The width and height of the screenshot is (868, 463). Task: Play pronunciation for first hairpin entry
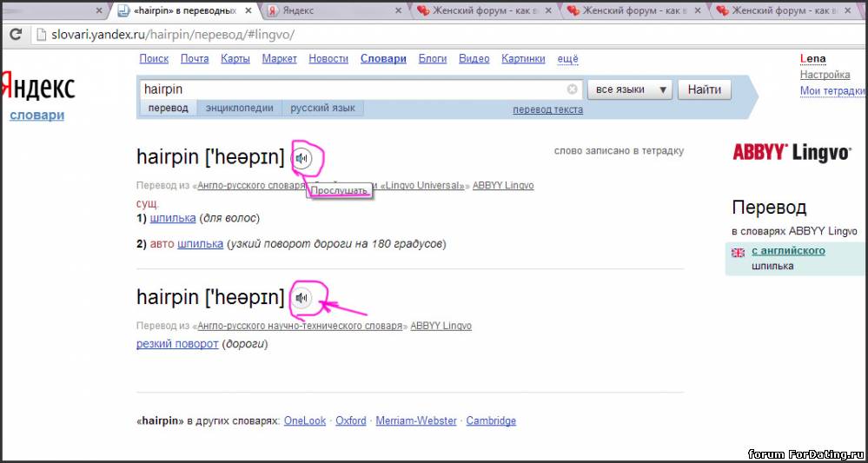coord(301,159)
